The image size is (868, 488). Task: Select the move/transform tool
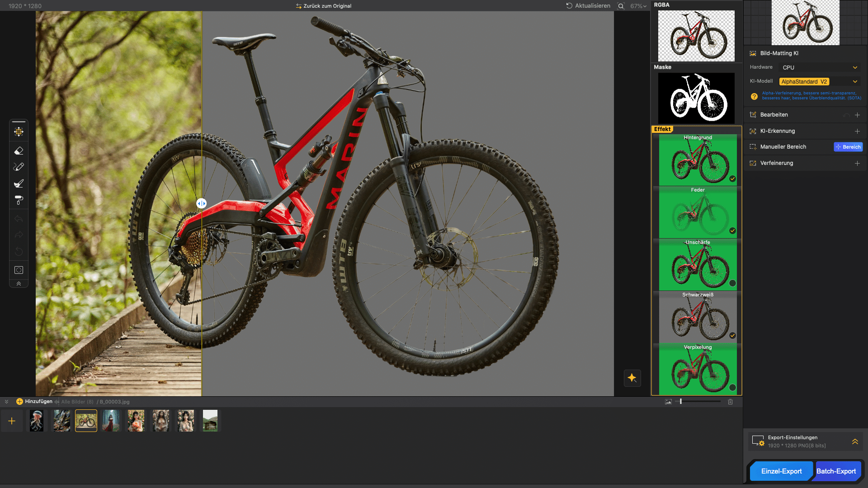click(19, 132)
